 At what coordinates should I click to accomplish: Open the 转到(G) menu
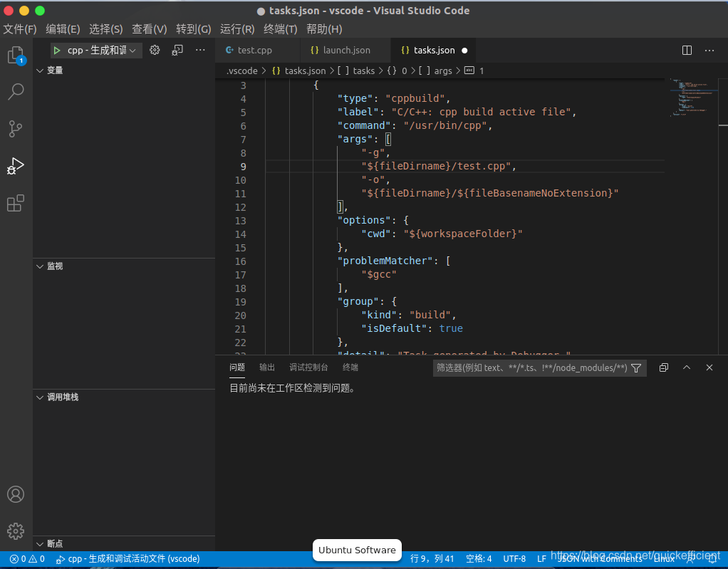click(x=193, y=29)
